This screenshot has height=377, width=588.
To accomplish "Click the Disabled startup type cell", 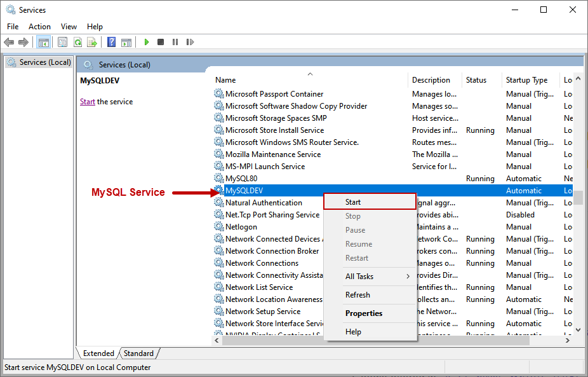I will point(520,215).
